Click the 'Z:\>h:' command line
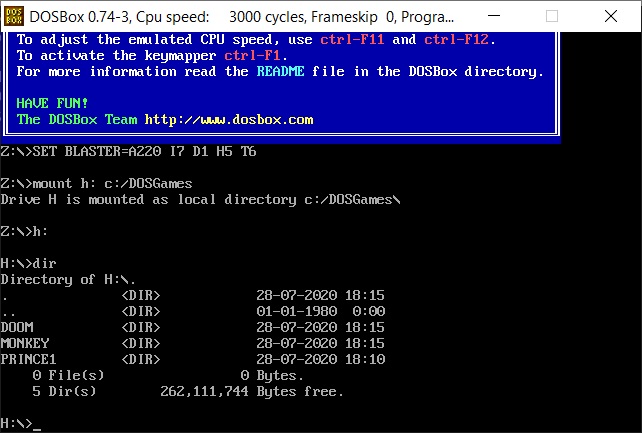 pos(24,232)
